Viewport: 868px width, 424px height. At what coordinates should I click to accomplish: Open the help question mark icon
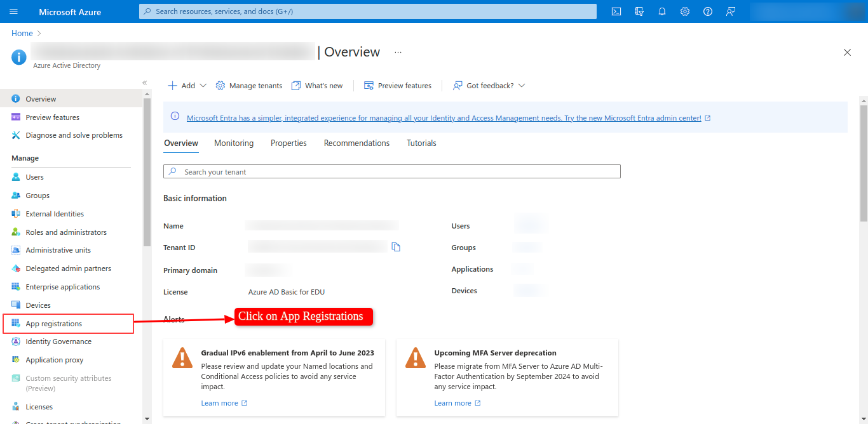point(708,11)
